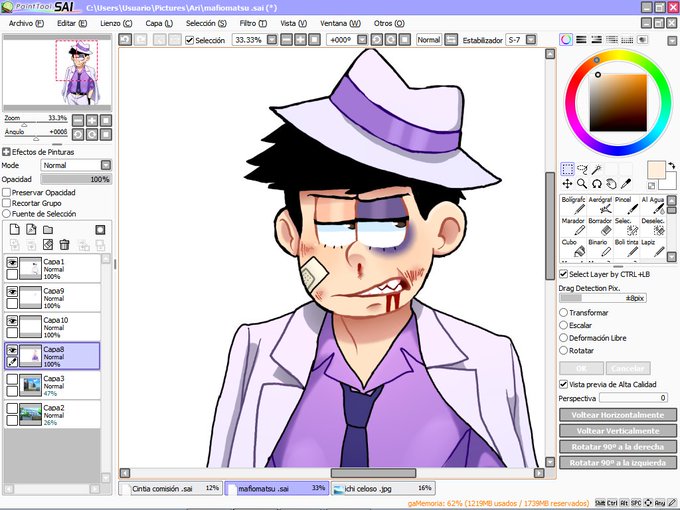Choose the Aerógrafo airbrush tool

[600, 205]
